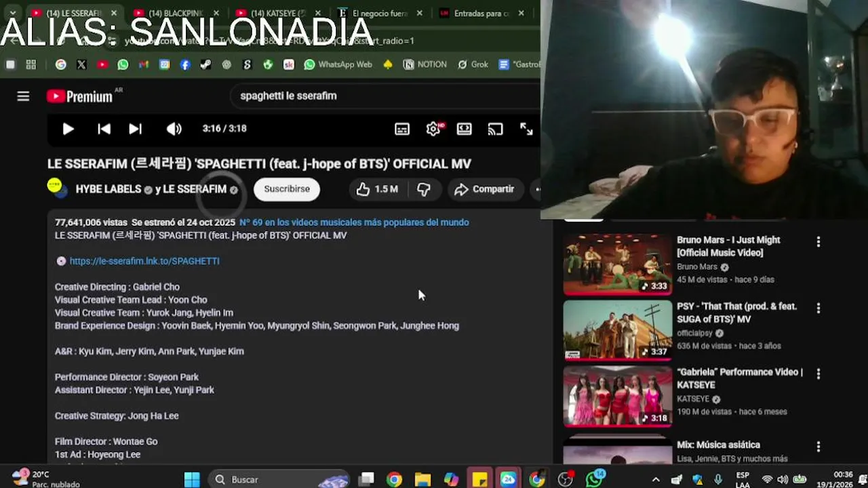Screen dimensions: 868x488
Task: Open more options for Bruno Mars video
Action: click(x=818, y=242)
